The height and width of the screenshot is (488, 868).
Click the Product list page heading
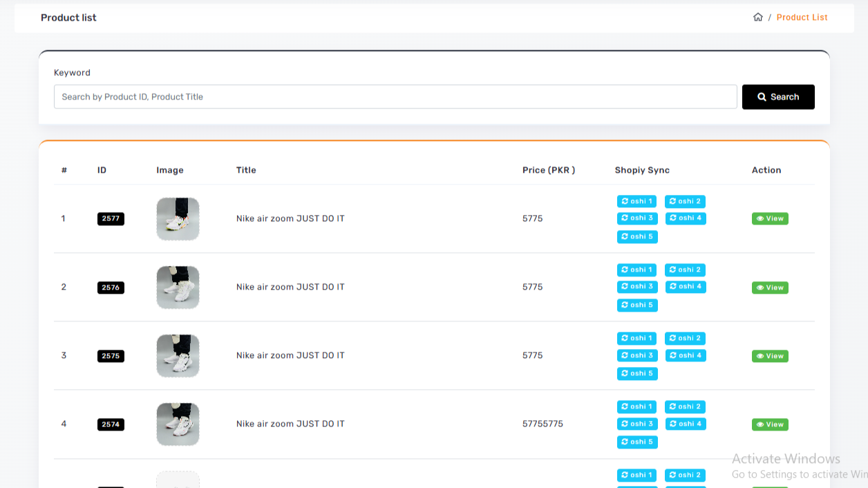click(x=68, y=17)
